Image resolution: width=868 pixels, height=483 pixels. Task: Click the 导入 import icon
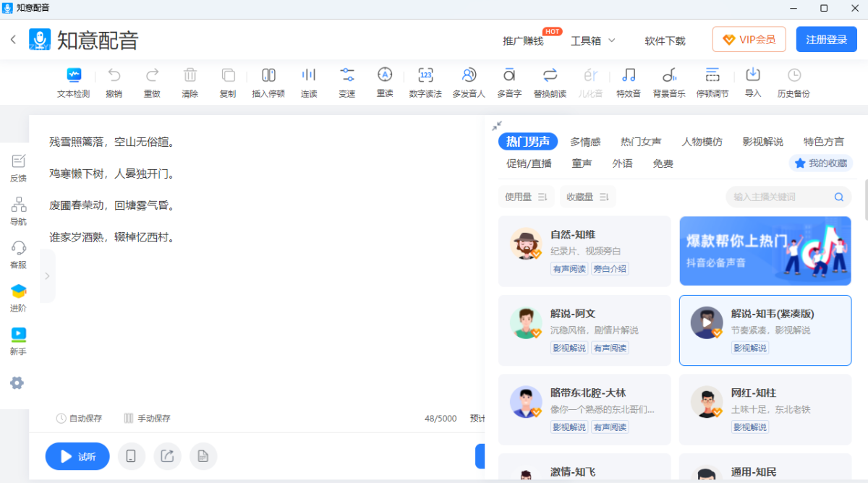(x=753, y=75)
